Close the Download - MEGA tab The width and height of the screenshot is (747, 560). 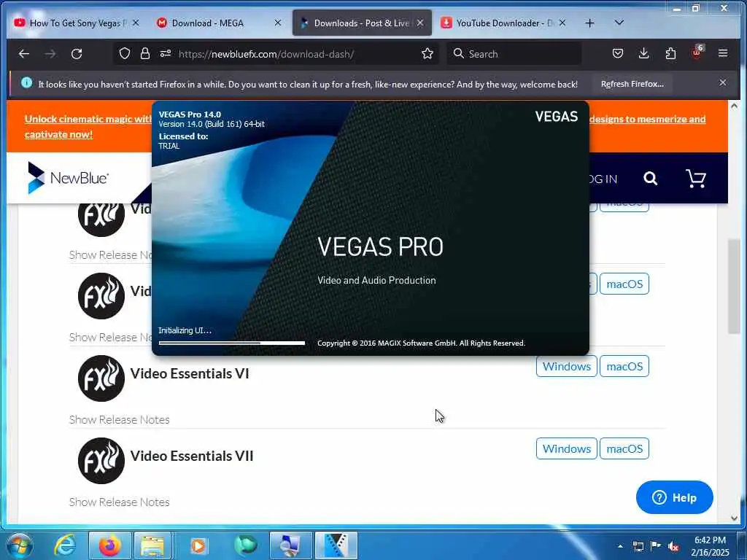[x=278, y=23]
